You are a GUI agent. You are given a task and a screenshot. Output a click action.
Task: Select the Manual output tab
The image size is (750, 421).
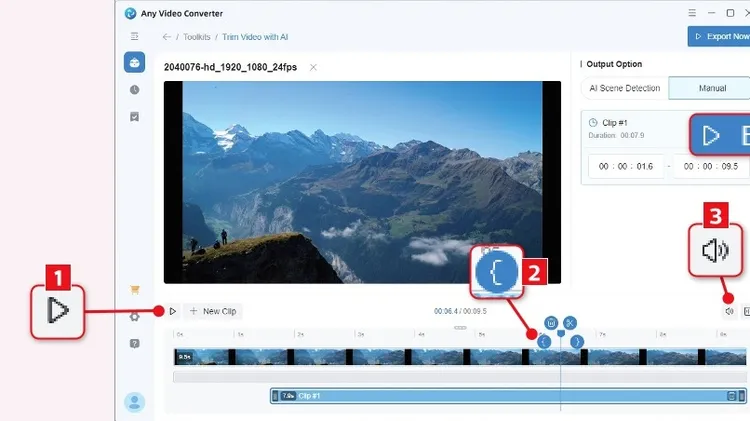[712, 88]
